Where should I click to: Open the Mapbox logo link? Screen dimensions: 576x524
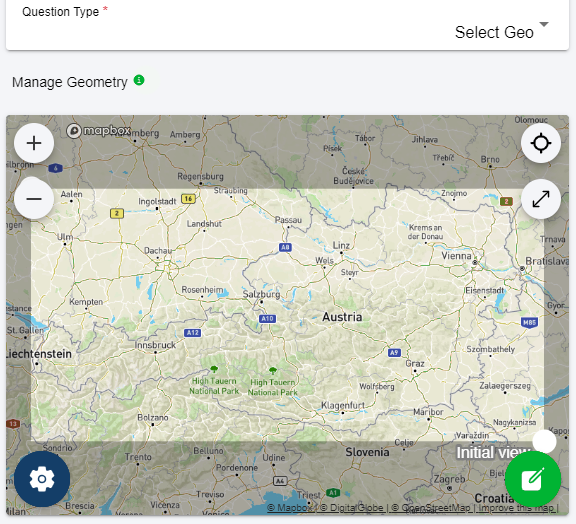point(98,130)
